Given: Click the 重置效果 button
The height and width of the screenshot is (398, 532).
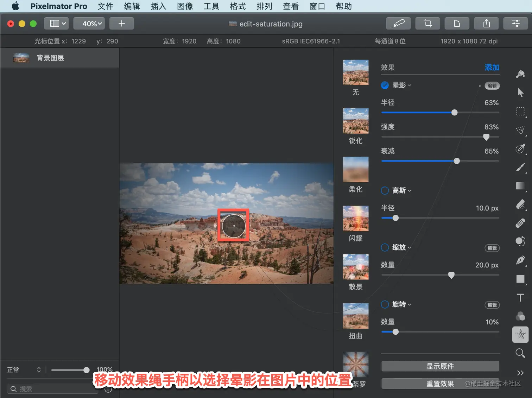Looking at the screenshot, I should click(x=440, y=384).
